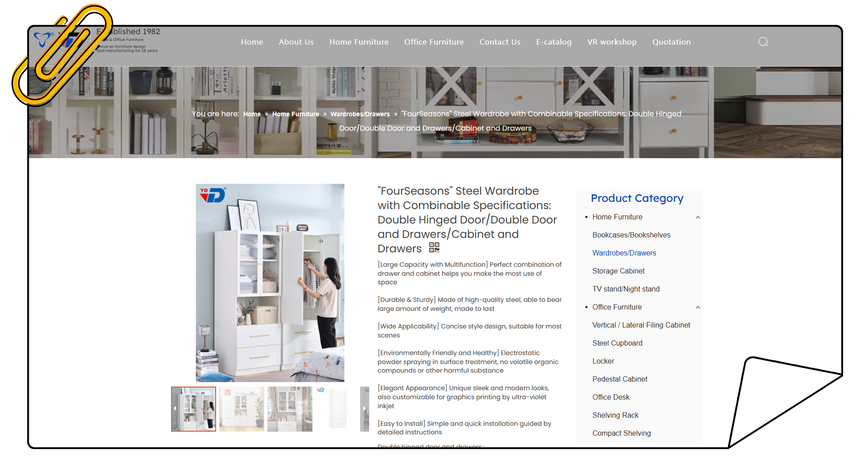
Task: Open the VR workshop page
Action: (611, 42)
